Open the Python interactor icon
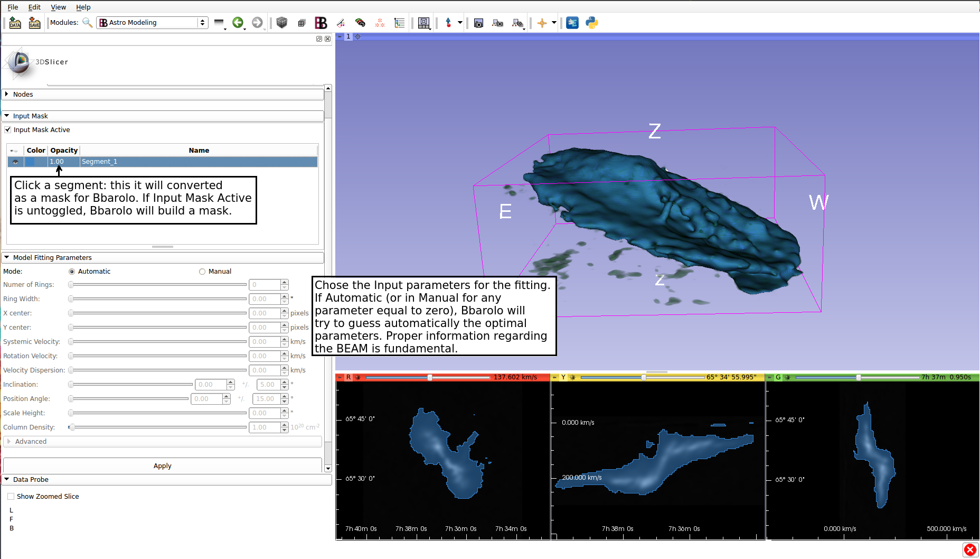 click(592, 23)
